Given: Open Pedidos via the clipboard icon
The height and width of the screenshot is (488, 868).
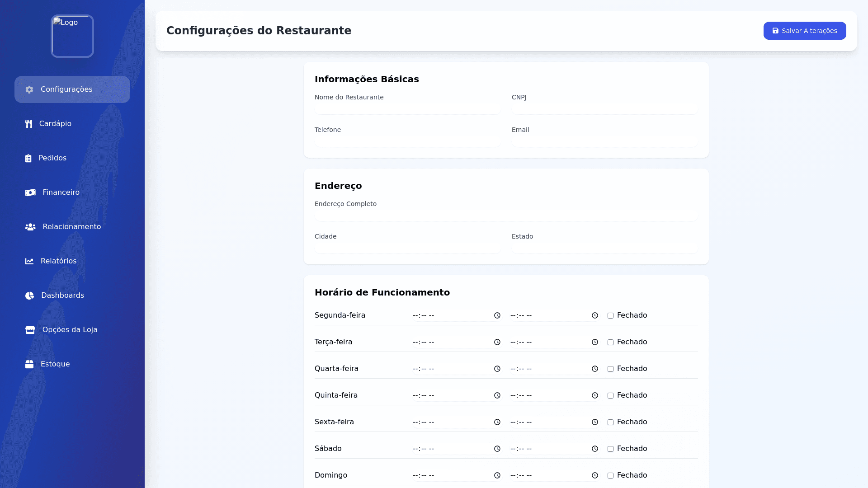Looking at the screenshot, I should [x=29, y=158].
